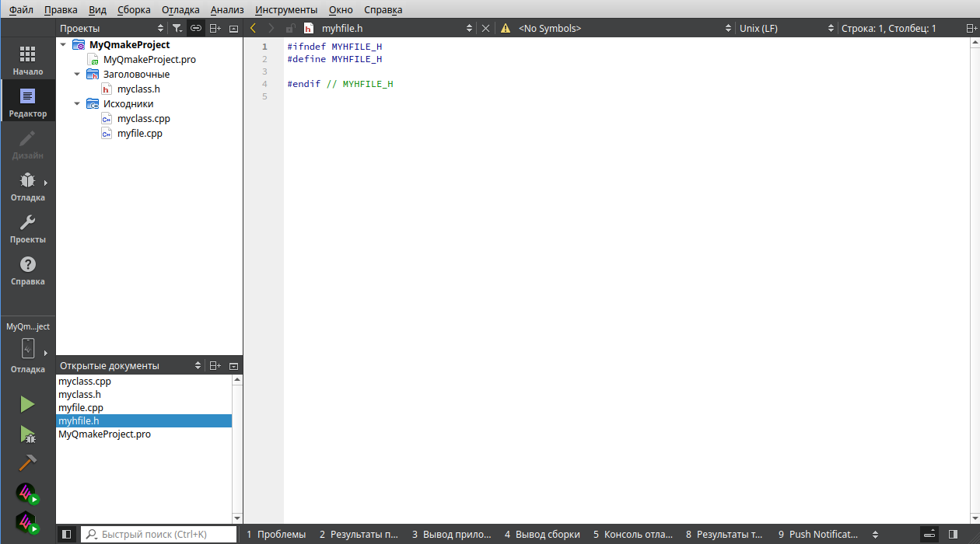Toggle the right sidebar button in status bar
Image resolution: width=980 pixels, height=544 pixels.
pos(954,534)
